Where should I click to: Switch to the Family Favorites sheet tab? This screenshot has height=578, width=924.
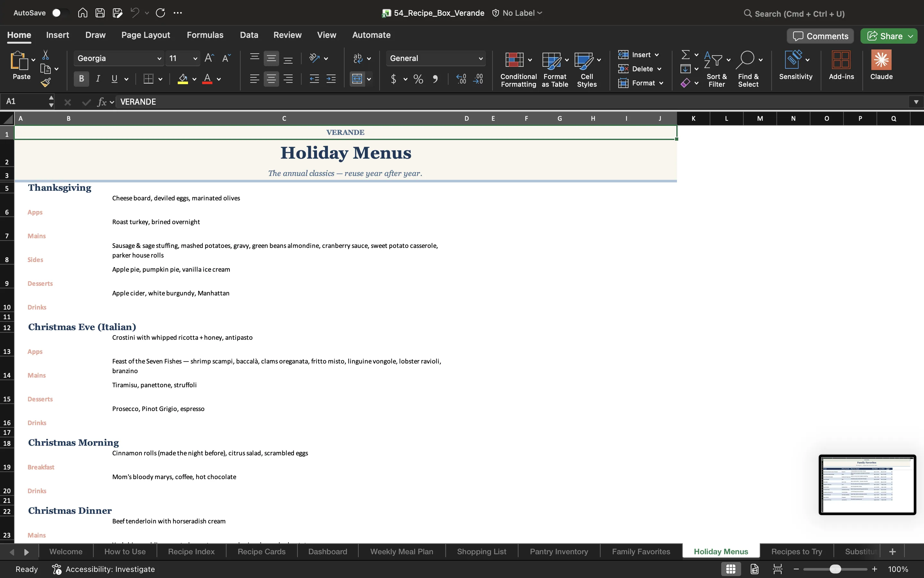pos(641,552)
